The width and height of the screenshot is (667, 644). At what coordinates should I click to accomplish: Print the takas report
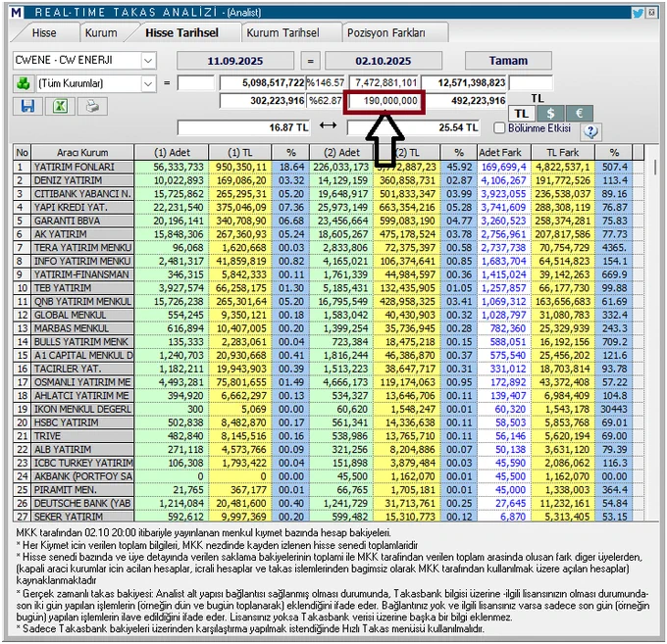92,106
